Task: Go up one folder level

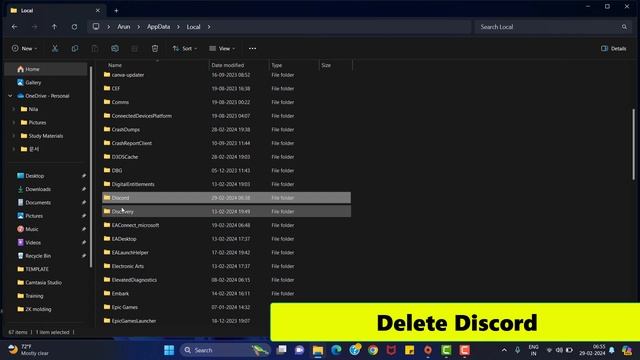Action: [54, 27]
